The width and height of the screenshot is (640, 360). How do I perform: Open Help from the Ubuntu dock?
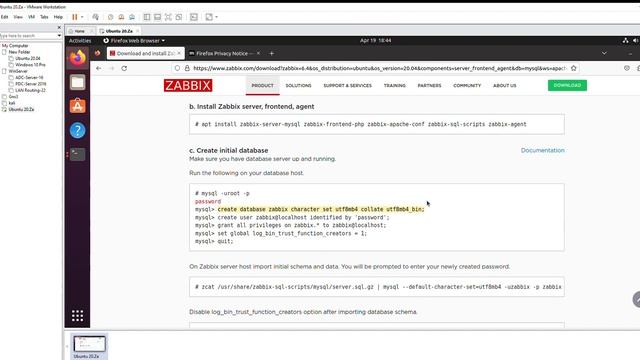tap(78, 130)
